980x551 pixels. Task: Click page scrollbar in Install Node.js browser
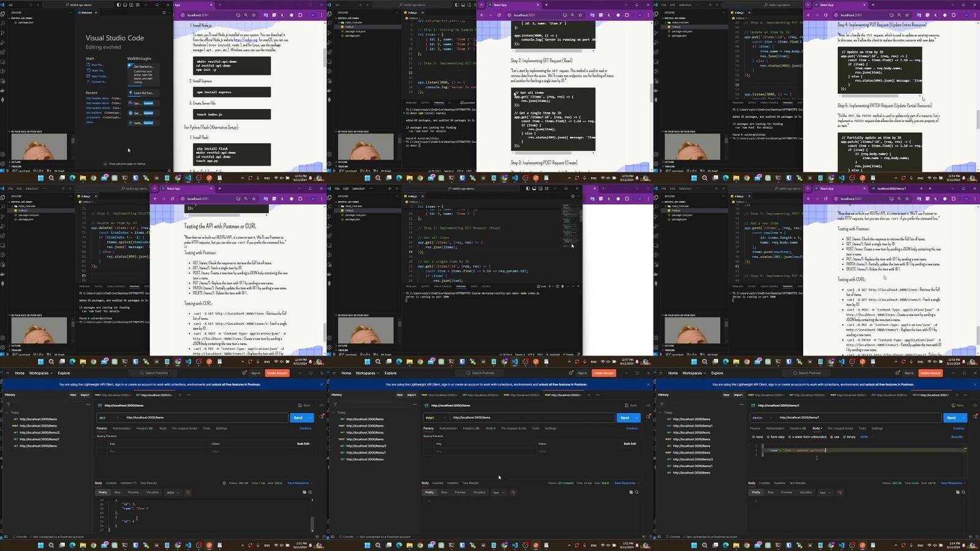click(325, 57)
